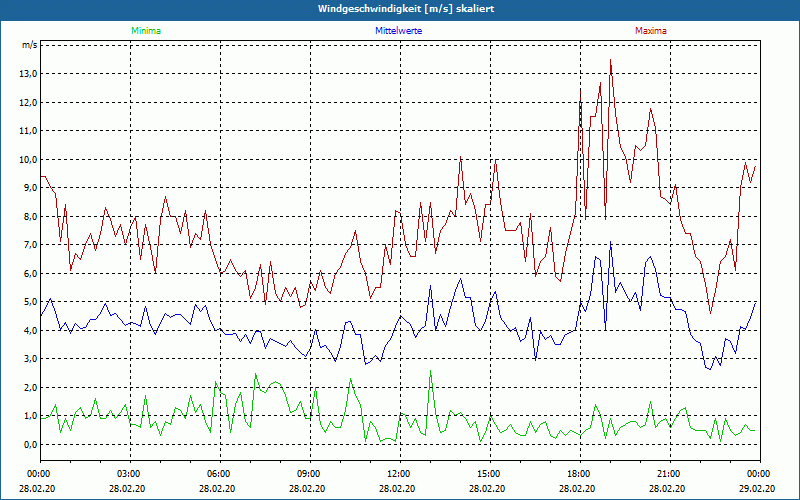This screenshot has width=800, height=500.
Task: Click the 5,0 y-axis value
Action: tap(32, 302)
